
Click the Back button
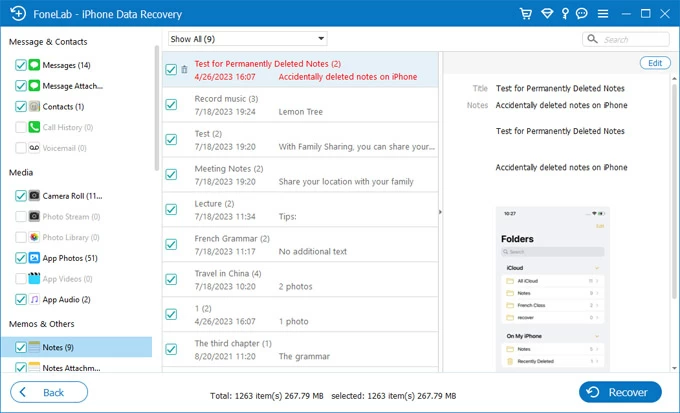tap(42, 392)
